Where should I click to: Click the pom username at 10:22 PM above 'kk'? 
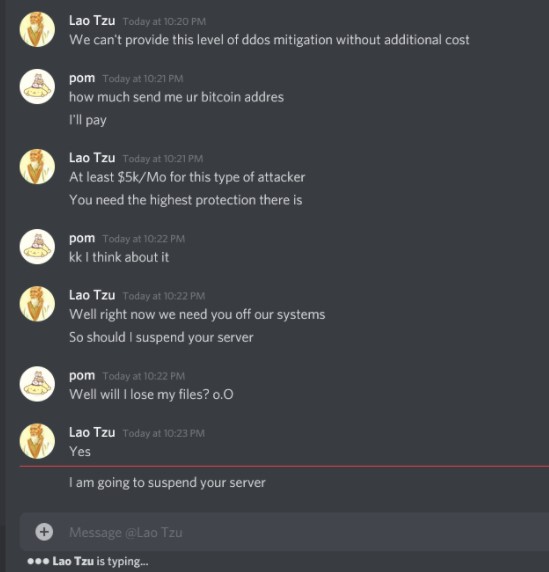(82, 238)
